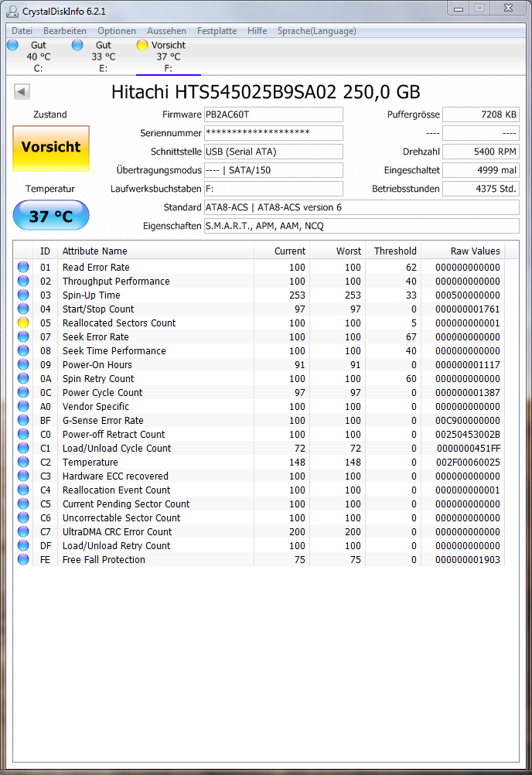Click the Betriebsstunden value 4375 Std.
532x775 pixels.
(x=481, y=189)
